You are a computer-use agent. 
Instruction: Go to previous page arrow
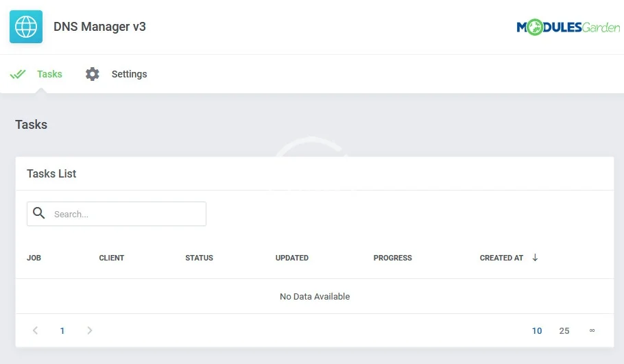click(36, 330)
